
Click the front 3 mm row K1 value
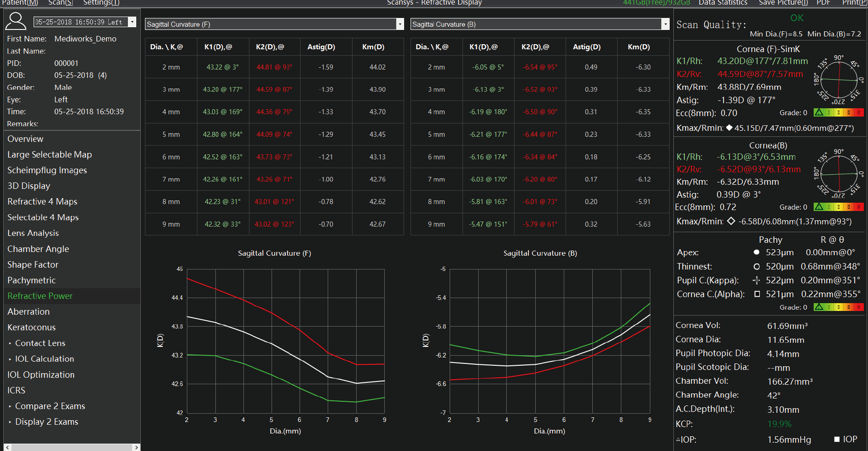(223, 89)
